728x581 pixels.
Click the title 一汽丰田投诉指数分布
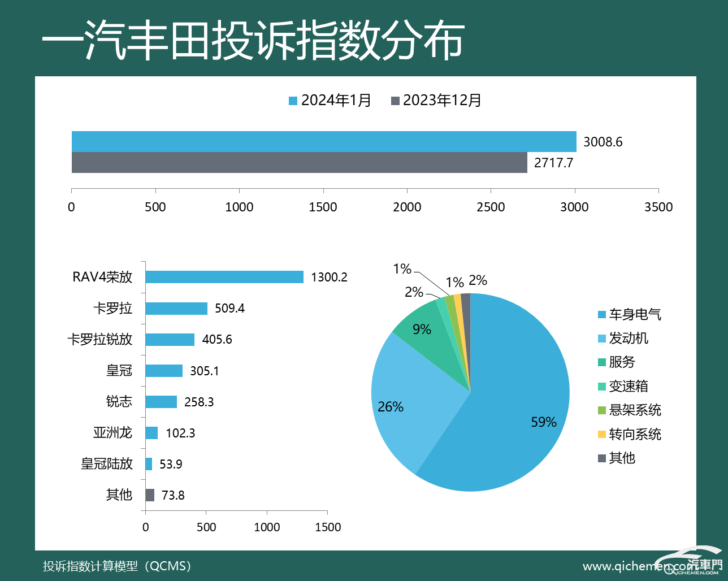click(x=253, y=41)
